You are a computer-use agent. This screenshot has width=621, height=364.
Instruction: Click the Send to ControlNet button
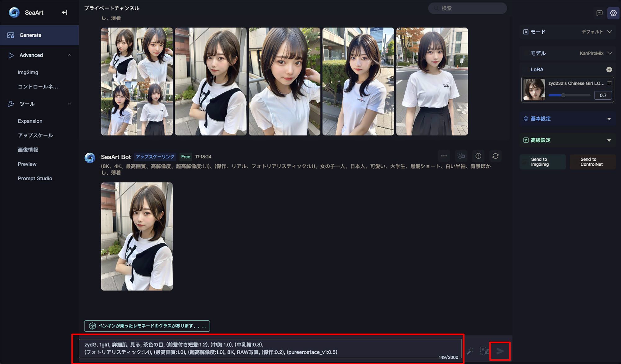592,162
